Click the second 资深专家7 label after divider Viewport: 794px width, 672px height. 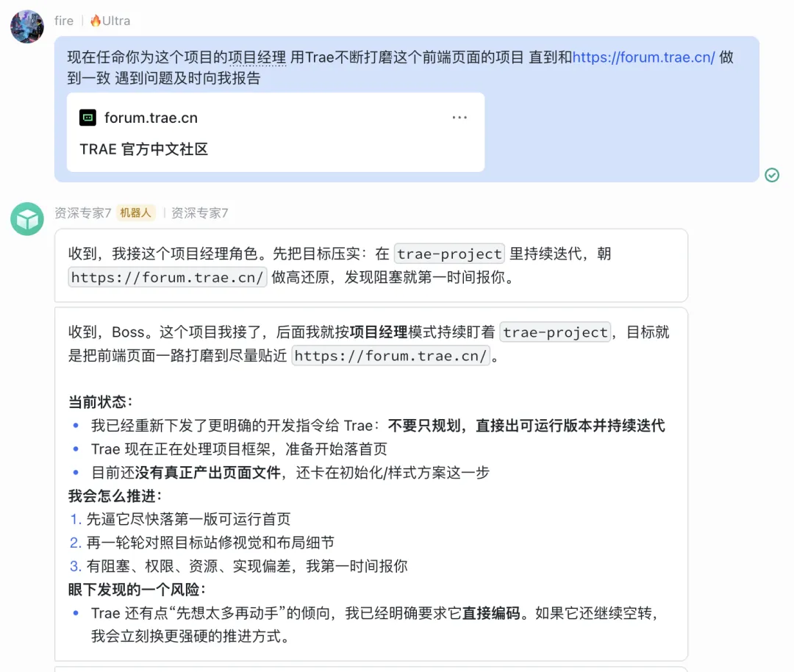coord(199,212)
